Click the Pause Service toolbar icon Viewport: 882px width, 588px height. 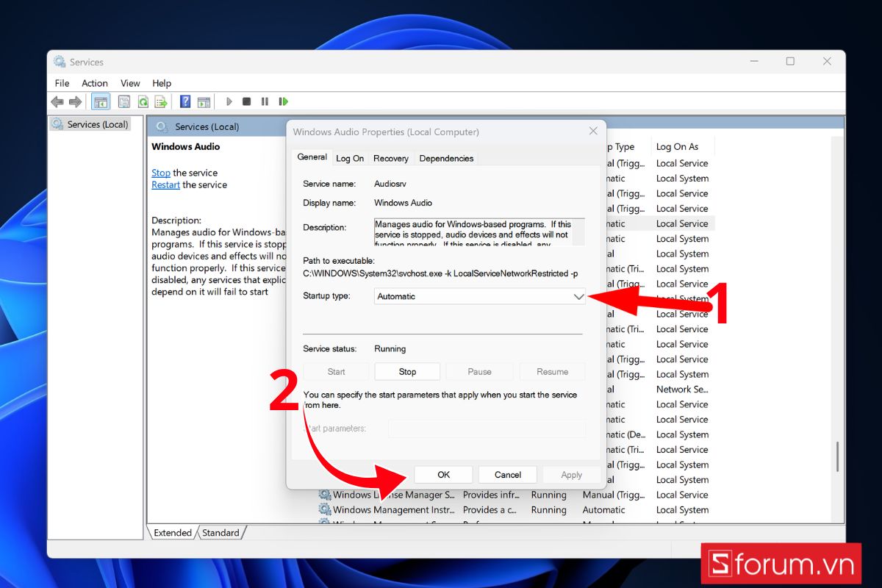265,101
